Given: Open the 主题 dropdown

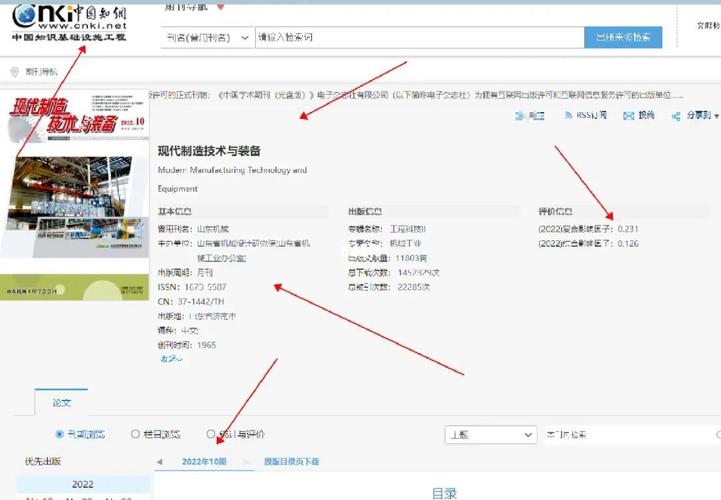Looking at the screenshot, I should pos(491,435).
